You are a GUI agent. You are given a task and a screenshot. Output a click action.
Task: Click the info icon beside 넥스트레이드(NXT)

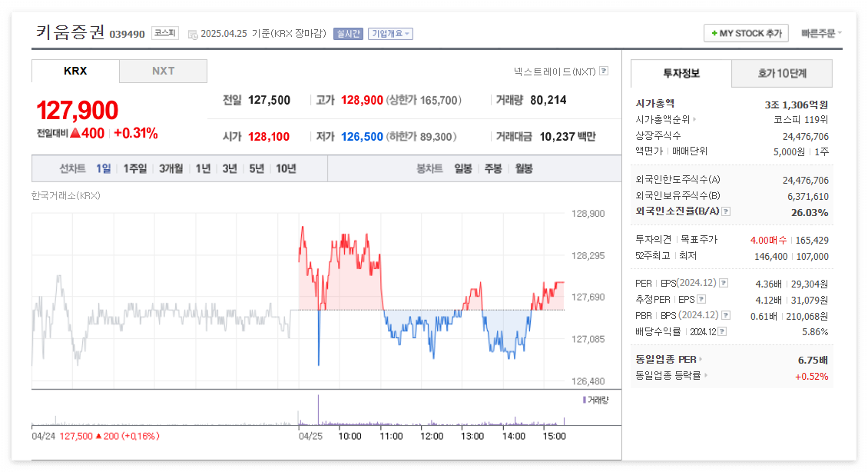(x=605, y=71)
